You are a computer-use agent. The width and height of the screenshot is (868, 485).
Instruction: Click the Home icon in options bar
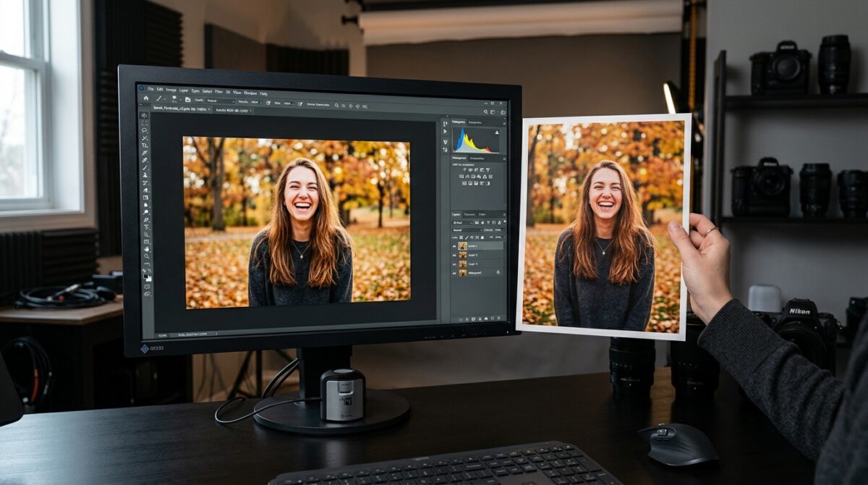pyautogui.click(x=146, y=98)
